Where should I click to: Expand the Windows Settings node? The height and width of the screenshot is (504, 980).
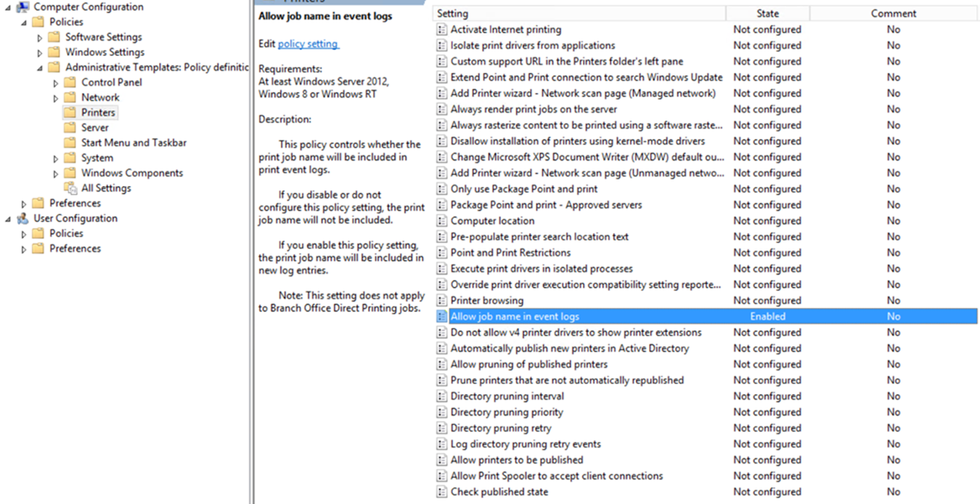tap(40, 53)
